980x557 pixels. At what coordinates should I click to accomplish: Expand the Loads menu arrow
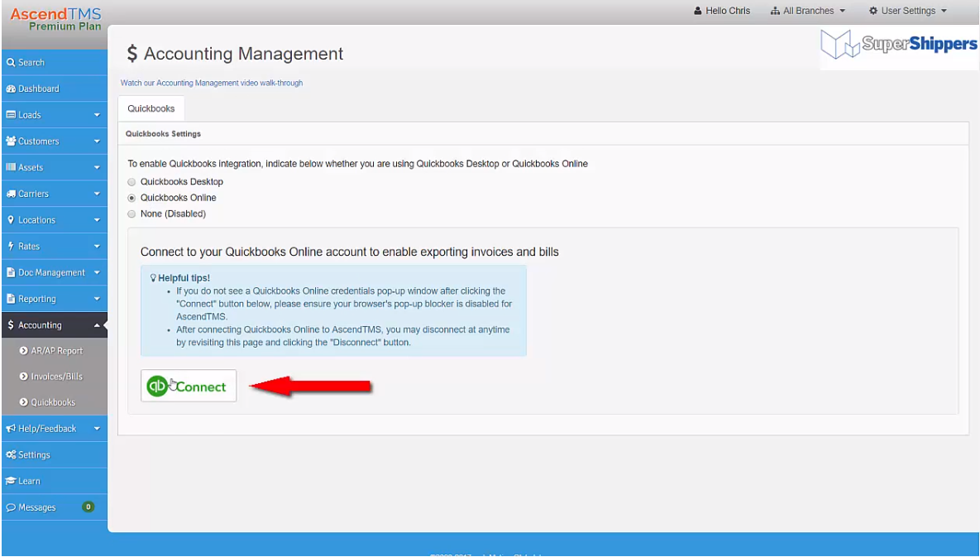tap(97, 115)
